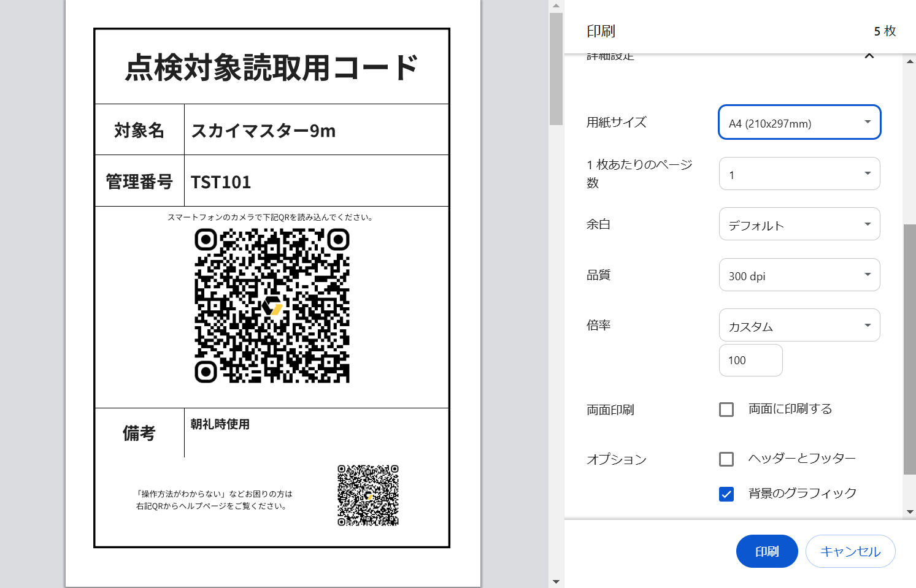Click the settings panel scroll up arrow
The width and height of the screenshot is (916, 588).
tap(910, 61)
